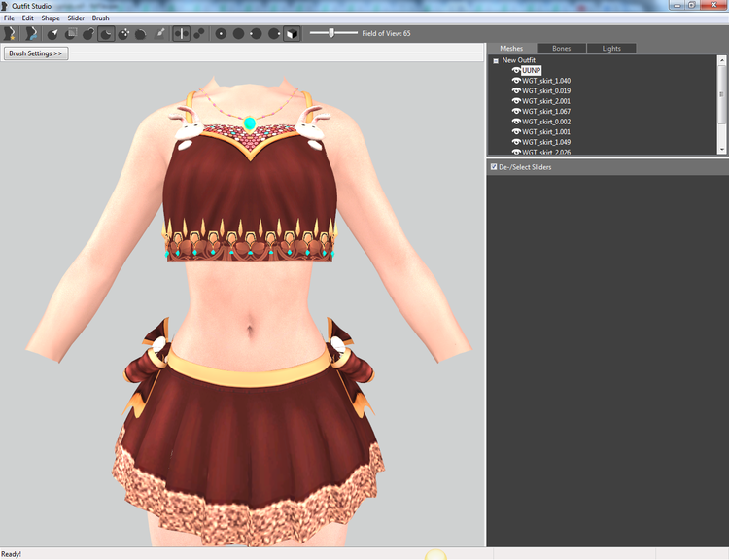Image resolution: width=729 pixels, height=560 pixels.
Task: Switch to front view with centered-dot circle icon
Action: tap(222, 33)
